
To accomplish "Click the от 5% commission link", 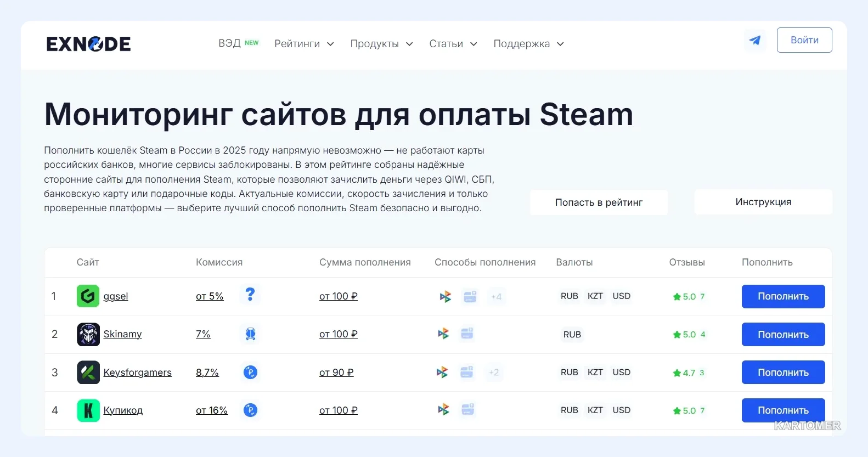I will [x=210, y=296].
